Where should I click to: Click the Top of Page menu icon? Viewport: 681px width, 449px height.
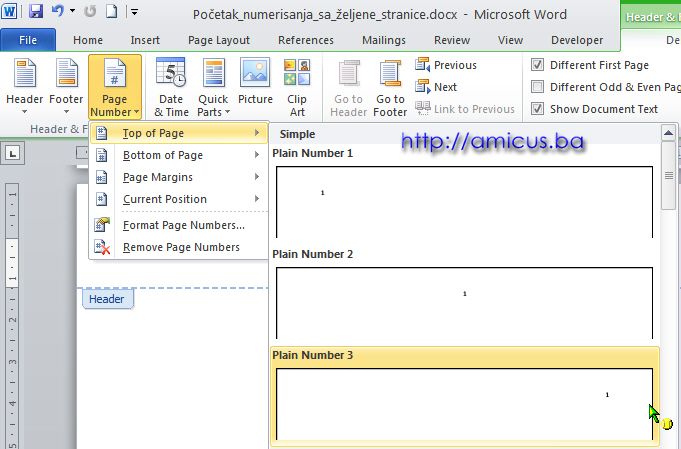click(x=102, y=133)
